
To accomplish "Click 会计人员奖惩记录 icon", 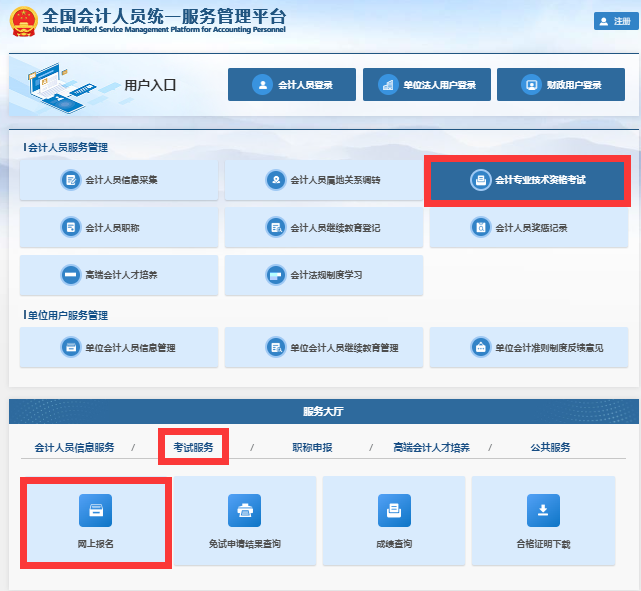I will pos(480,228).
